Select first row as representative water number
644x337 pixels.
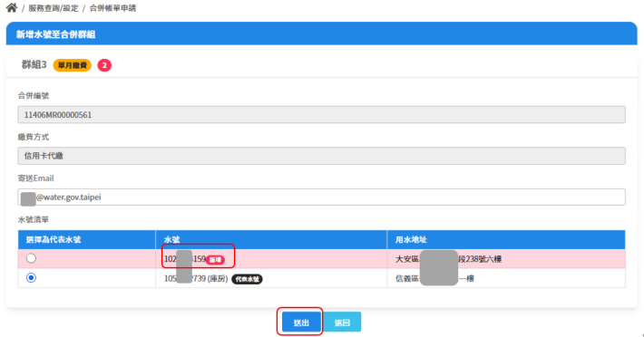point(31,258)
